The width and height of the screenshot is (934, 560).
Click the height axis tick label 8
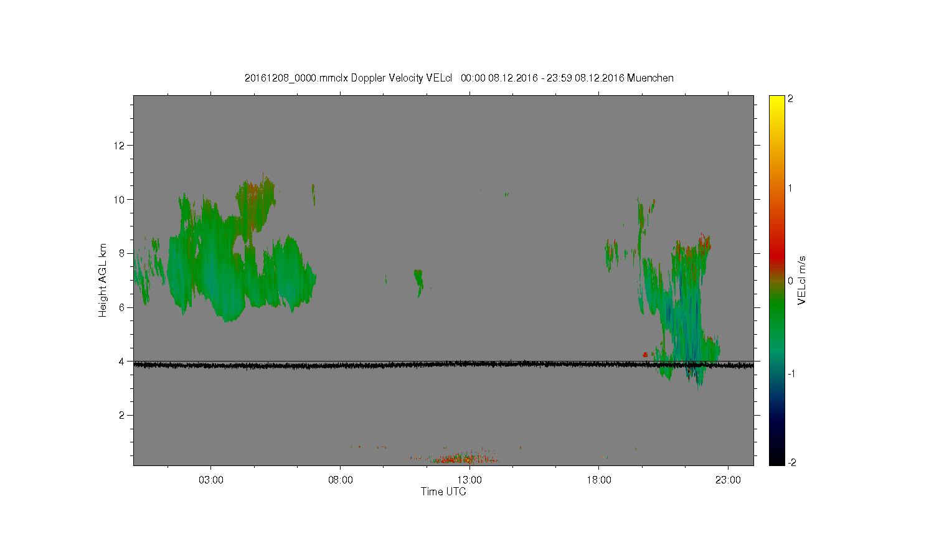(123, 253)
